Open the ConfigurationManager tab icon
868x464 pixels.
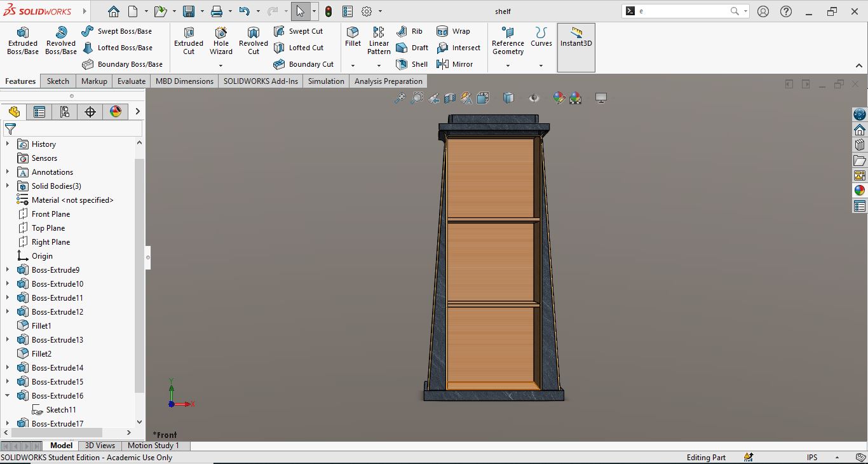(x=65, y=112)
